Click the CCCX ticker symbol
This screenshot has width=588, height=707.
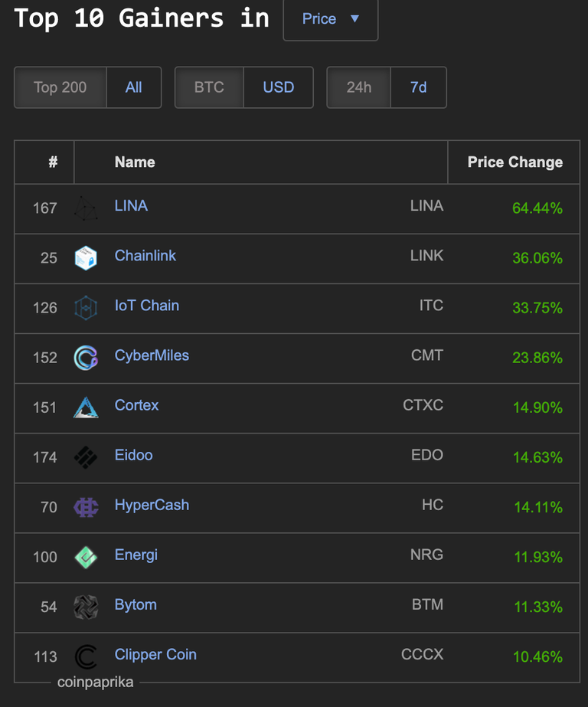coord(422,654)
